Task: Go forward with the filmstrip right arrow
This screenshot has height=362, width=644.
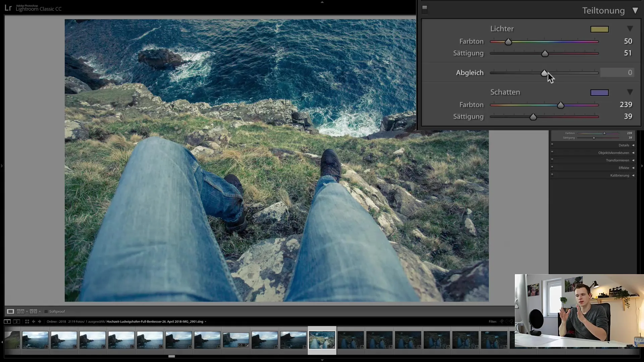Action: pos(40,321)
